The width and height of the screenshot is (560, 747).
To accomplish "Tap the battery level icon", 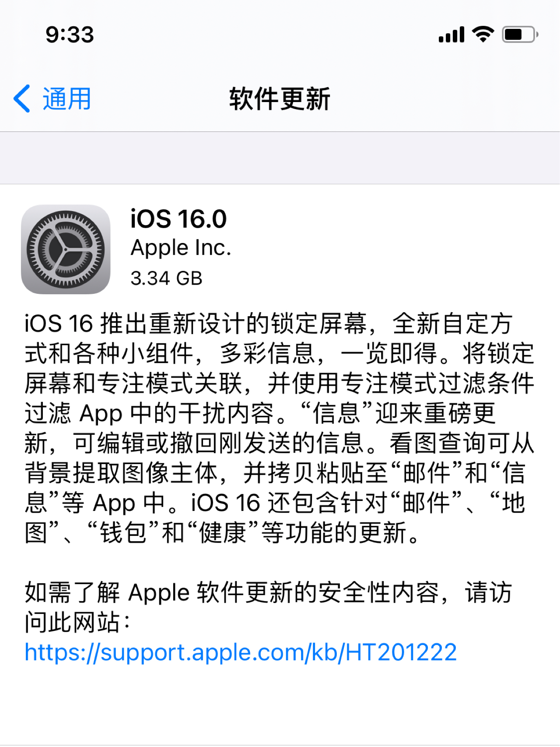I will pyautogui.click(x=520, y=34).
